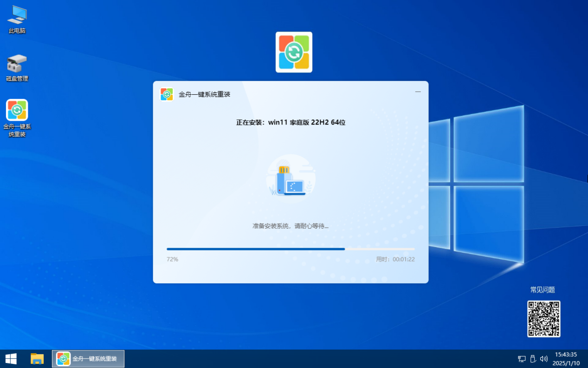Viewport: 588px width, 368px height.
Task: Click the 准备安装系统，请耐心等待... status text
Action: point(291,226)
